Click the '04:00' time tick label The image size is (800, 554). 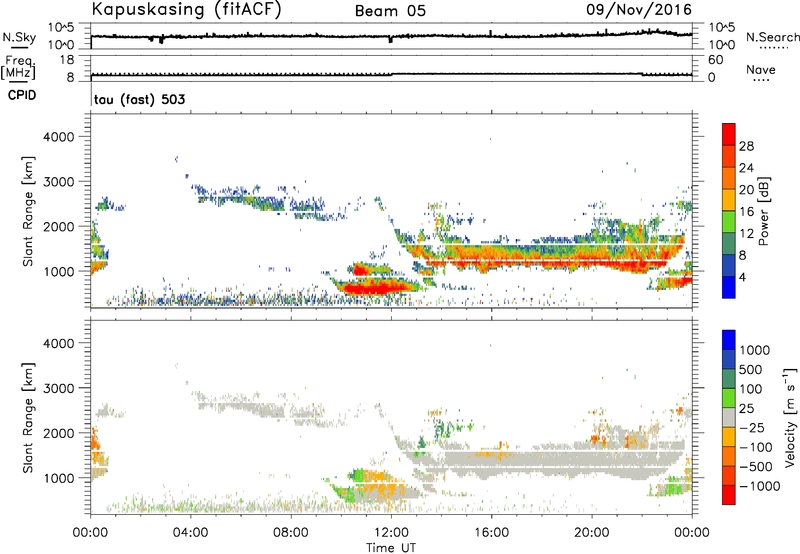190,533
